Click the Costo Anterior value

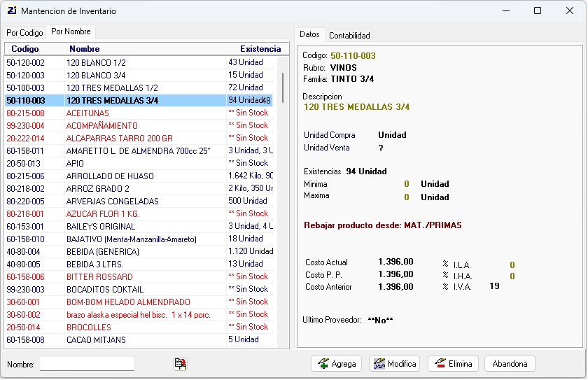[x=395, y=287]
